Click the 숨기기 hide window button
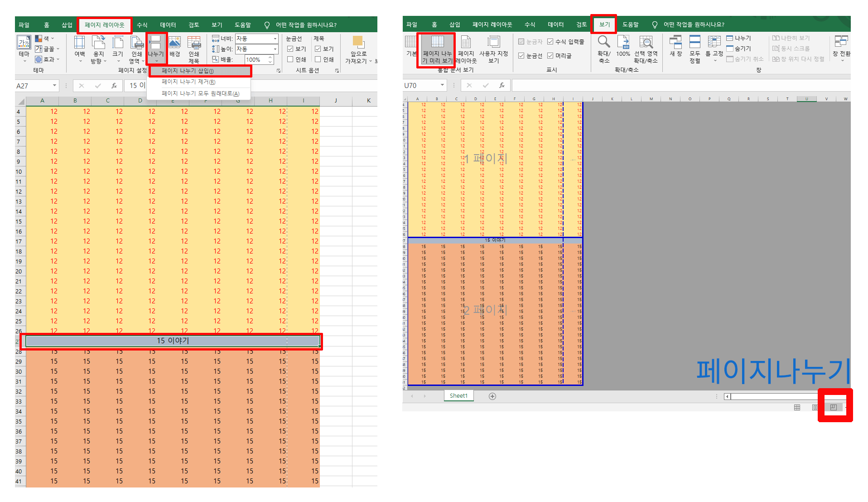Screen dimensions: 868x502 [x=738, y=49]
